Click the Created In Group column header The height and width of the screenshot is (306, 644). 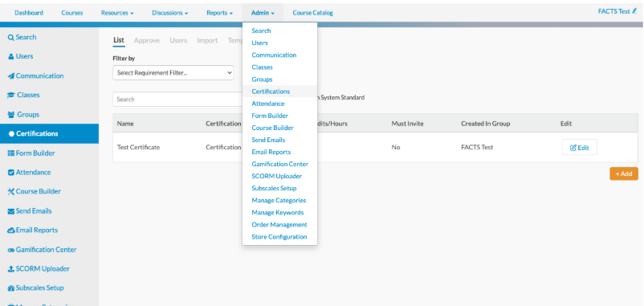click(485, 124)
